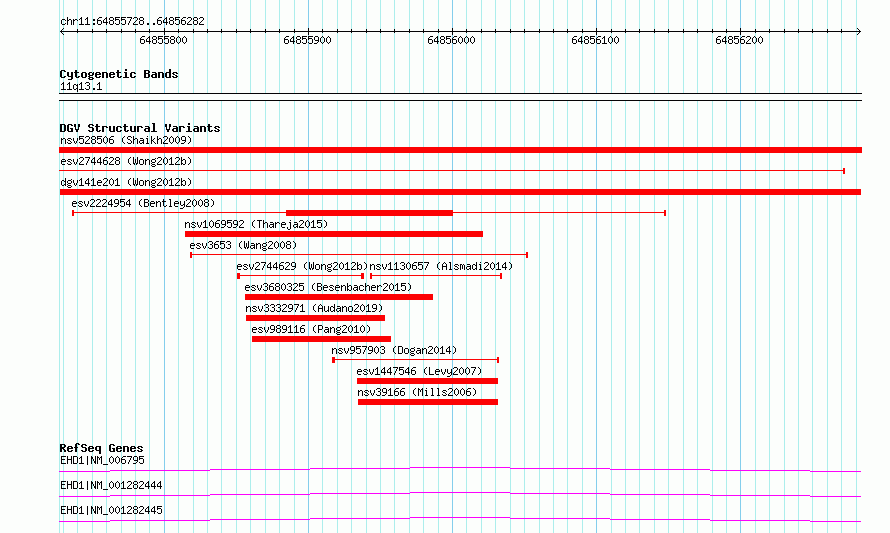The width and height of the screenshot is (890, 533).
Task: Click the chr11:64855728..64856282 region label
Action: point(132,22)
